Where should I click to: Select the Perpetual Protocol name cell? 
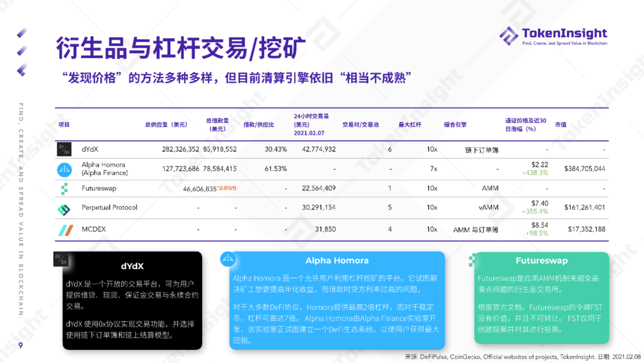point(109,207)
